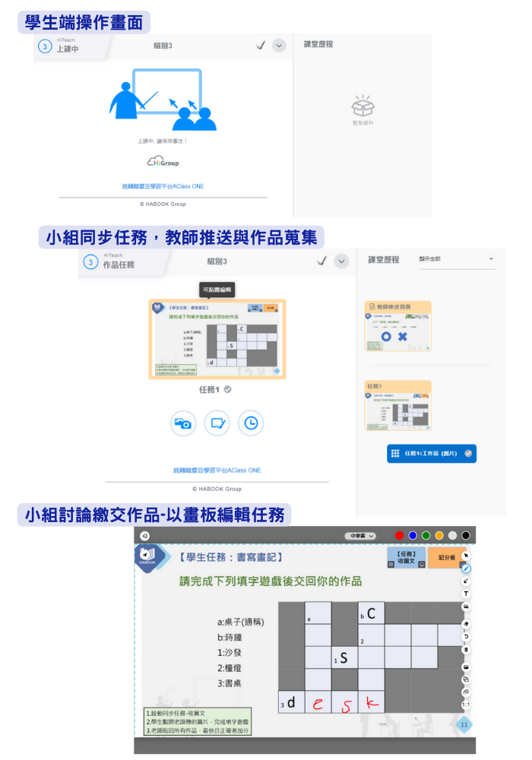This screenshot has height=760, width=532.
Task: Click the exit icon at whiteboard top-left
Action: click(144, 535)
